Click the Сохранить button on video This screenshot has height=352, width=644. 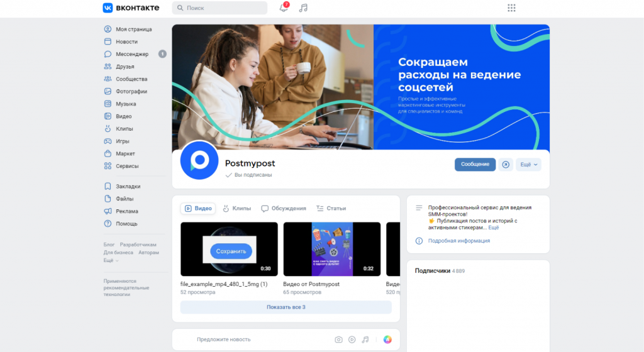coord(231,251)
